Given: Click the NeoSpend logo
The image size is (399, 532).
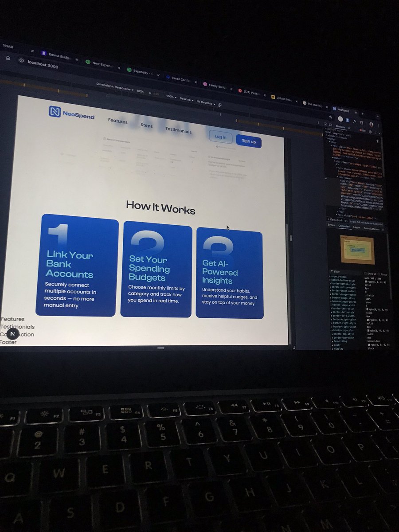Looking at the screenshot, I should coord(71,113).
